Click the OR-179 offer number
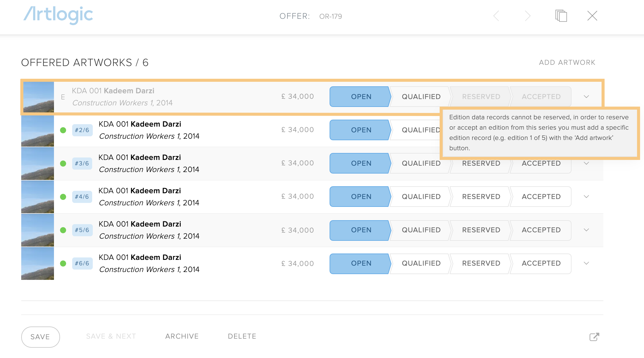Screen dimensions: 644x358 (330, 16)
